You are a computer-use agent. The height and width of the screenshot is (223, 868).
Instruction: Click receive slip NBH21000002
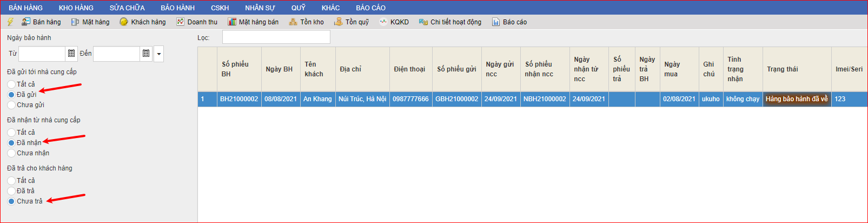545,99
